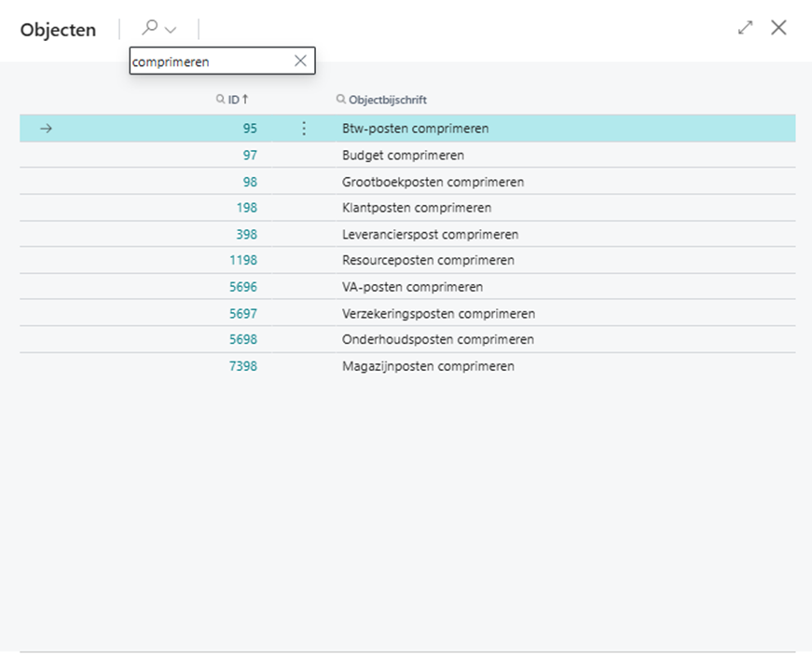Clear the 'comprimeren' search text
This screenshot has width=812, height=655.
[300, 61]
